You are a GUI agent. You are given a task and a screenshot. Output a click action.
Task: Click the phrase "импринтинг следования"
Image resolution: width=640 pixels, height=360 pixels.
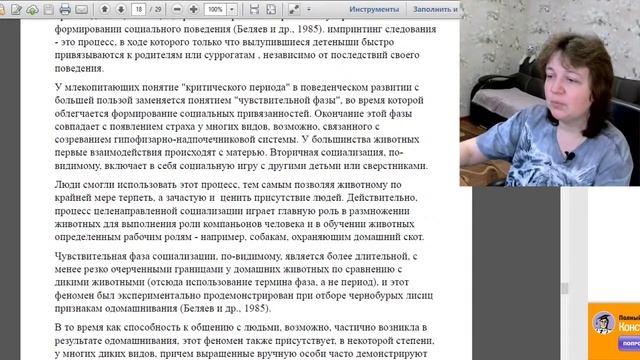[x=382, y=29]
